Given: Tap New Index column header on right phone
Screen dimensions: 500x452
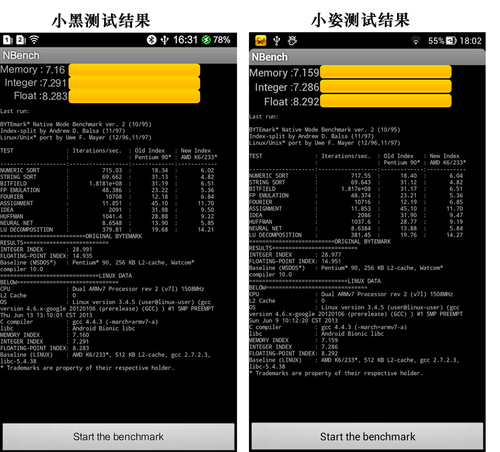Looking at the screenshot, I should coord(444,156).
